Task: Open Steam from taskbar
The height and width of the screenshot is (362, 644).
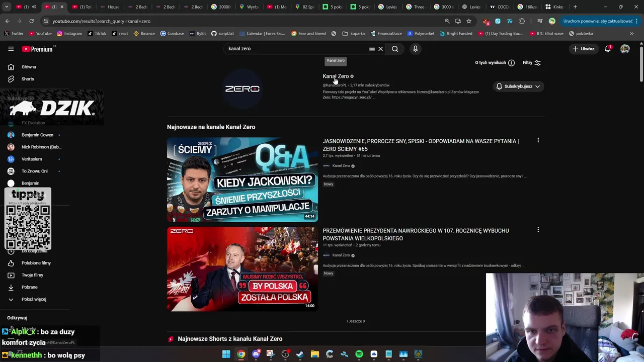Action: 300,354
